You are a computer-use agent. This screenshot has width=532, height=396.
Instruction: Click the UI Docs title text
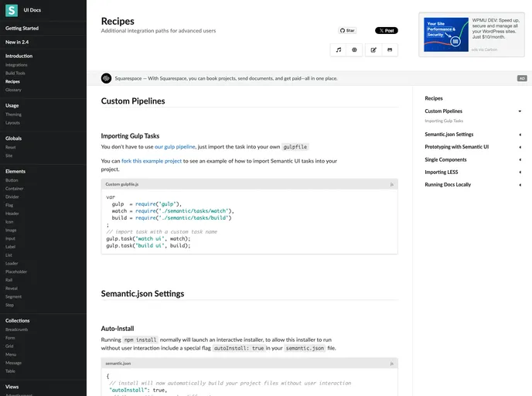tap(32, 10)
